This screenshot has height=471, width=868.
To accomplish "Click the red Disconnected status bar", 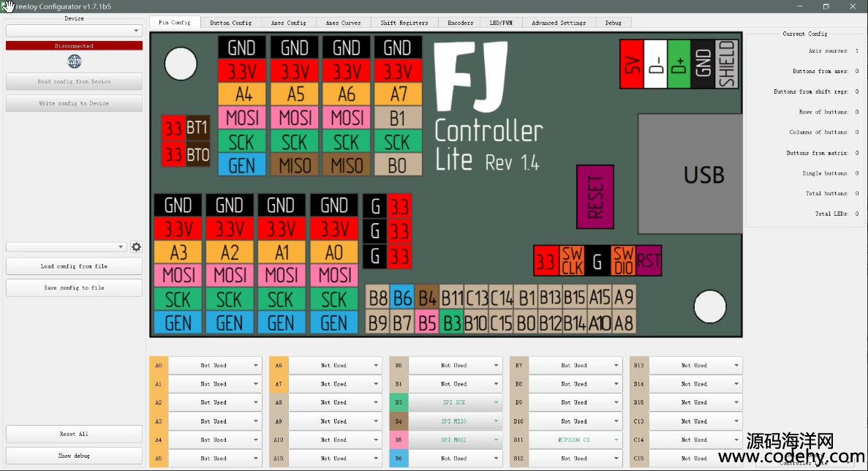I will click(x=74, y=46).
